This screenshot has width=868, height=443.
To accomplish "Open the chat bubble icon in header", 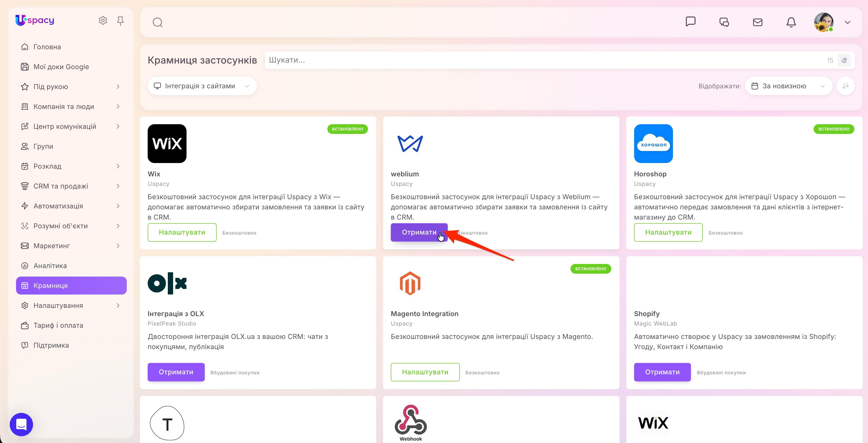I will pos(690,22).
